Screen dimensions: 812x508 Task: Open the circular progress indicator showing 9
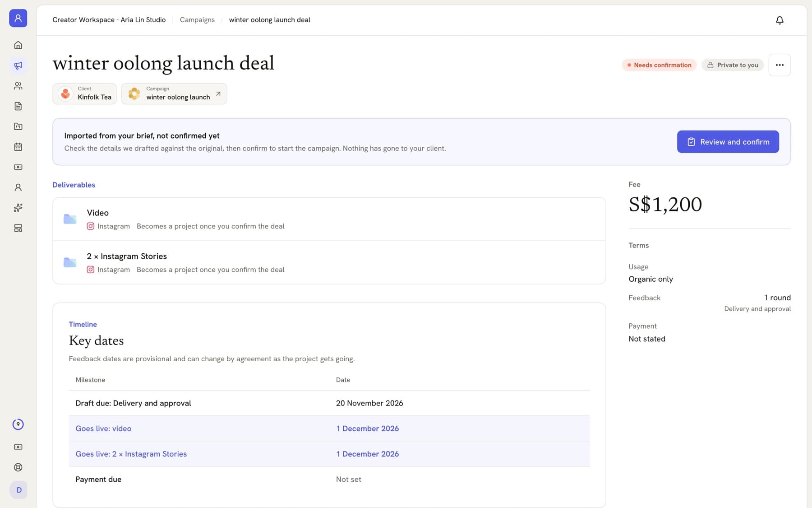[18, 424]
